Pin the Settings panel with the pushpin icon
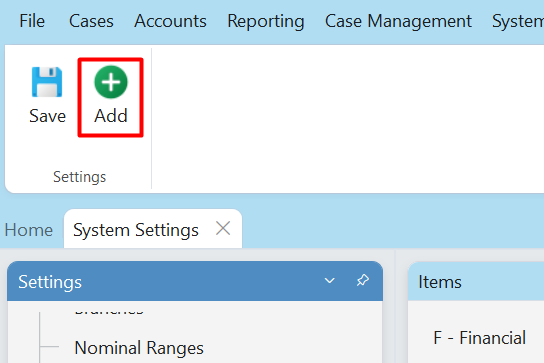Screen dimensions: 544x363 [x=363, y=280]
